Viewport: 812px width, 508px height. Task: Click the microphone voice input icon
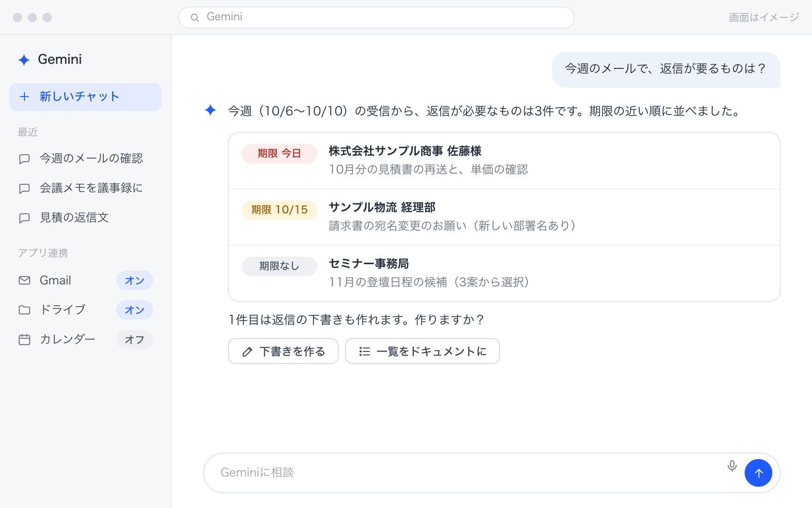pos(732,466)
